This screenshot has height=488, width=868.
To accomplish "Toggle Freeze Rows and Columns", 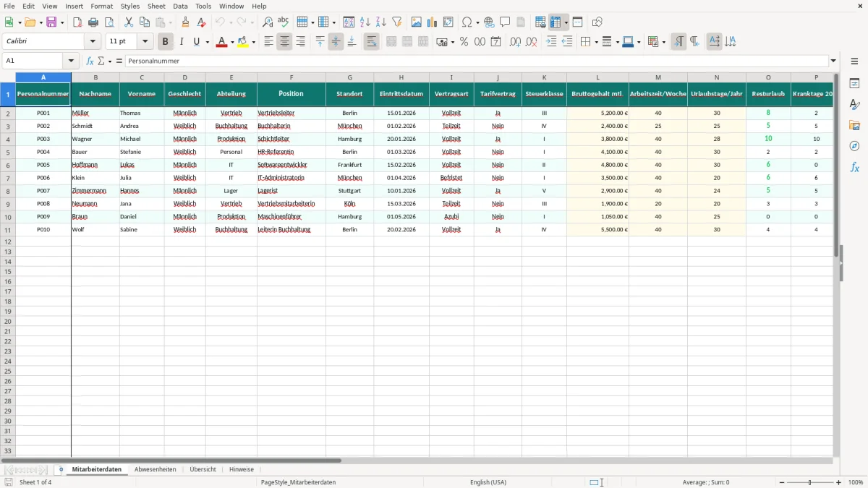I will coord(556,22).
